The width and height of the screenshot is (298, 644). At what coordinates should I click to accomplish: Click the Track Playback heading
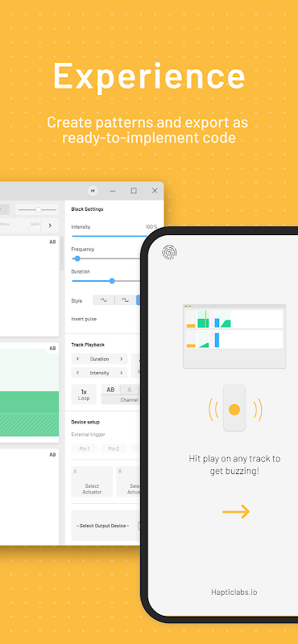(88, 345)
